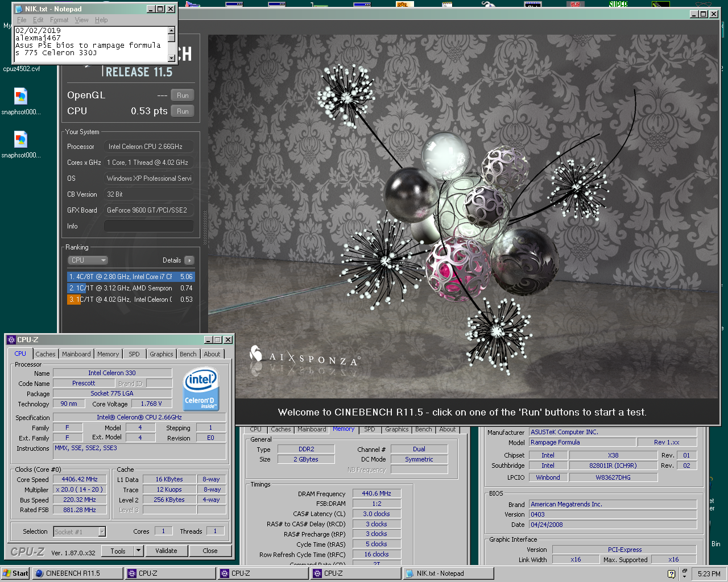Image resolution: width=728 pixels, height=582 pixels.
Task: Click the Notepad icon in NIK.txt title bar
Action: tap(18, 9)
